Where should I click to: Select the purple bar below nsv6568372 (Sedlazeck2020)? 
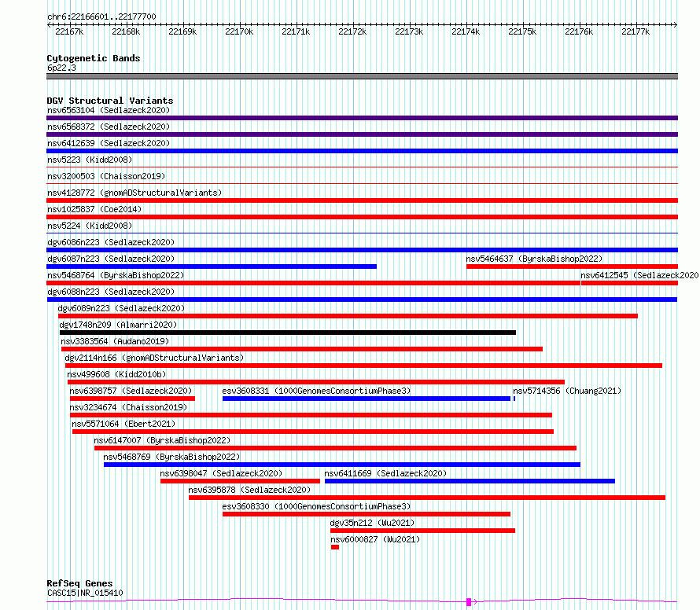(362, 134)
